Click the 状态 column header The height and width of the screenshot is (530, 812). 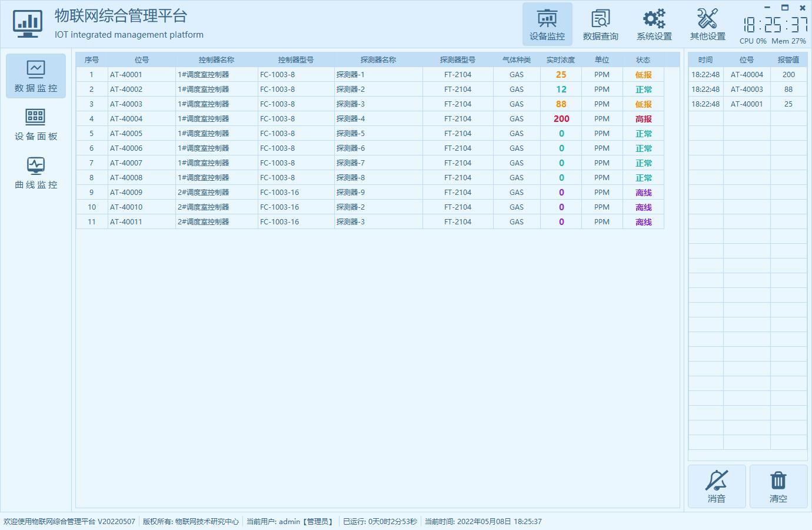pyautogui.click(x=643, y=60)
